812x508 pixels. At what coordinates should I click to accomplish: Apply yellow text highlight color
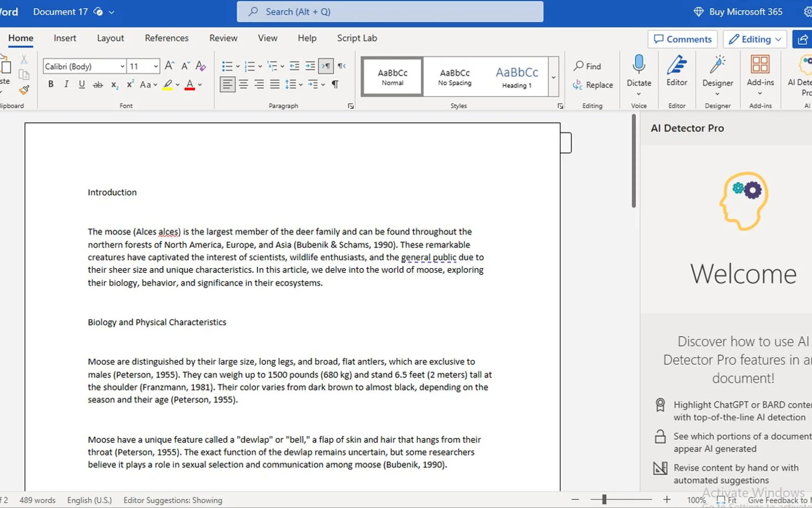click(167, 84)
